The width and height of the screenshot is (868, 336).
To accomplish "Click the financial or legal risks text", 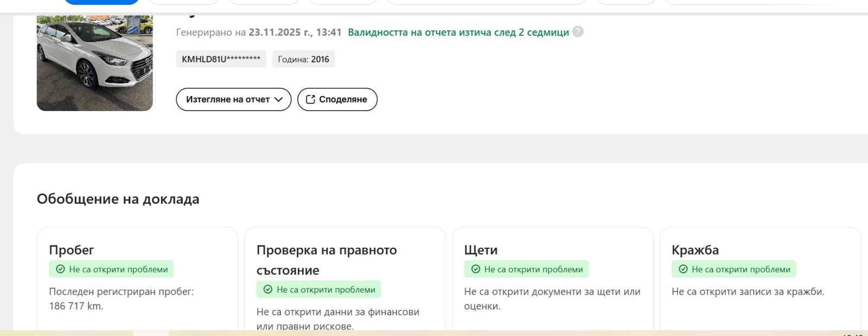I will coord(338,319).
